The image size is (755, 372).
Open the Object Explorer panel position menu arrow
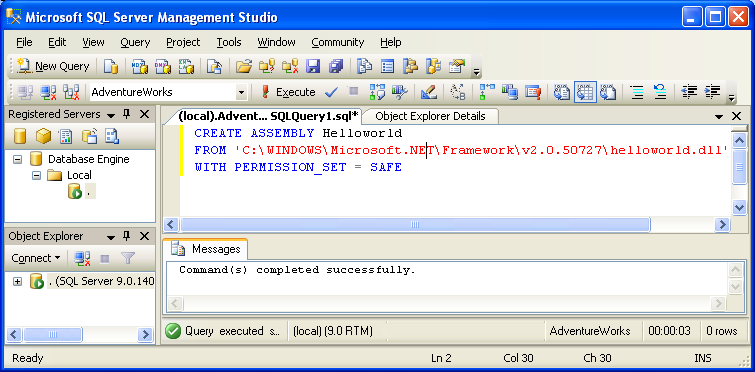click(111, 237)
